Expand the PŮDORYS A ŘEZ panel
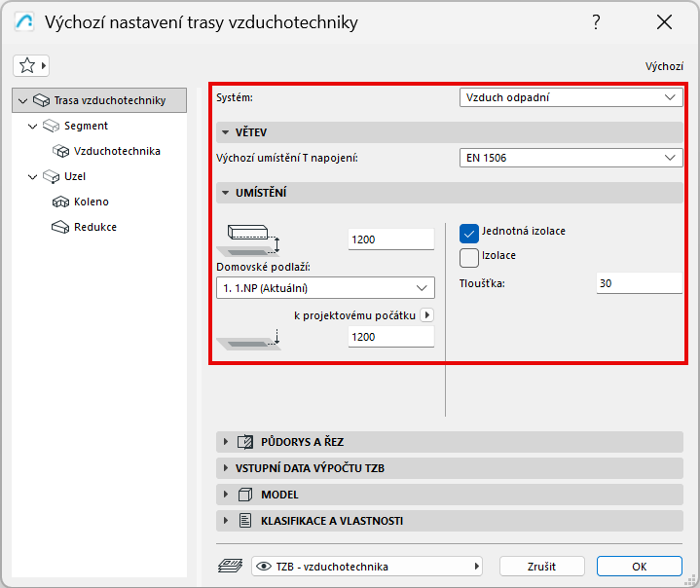 226,442
